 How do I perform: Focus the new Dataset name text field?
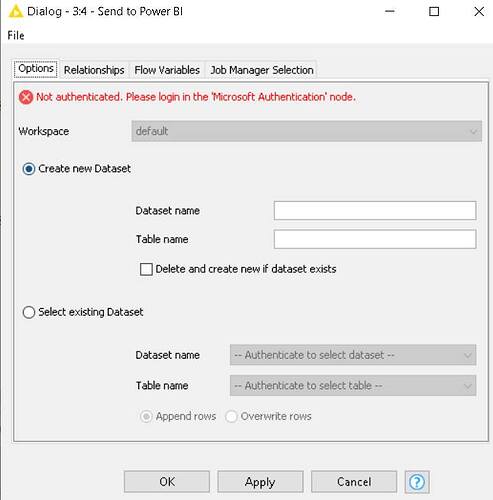pos(375,210)
